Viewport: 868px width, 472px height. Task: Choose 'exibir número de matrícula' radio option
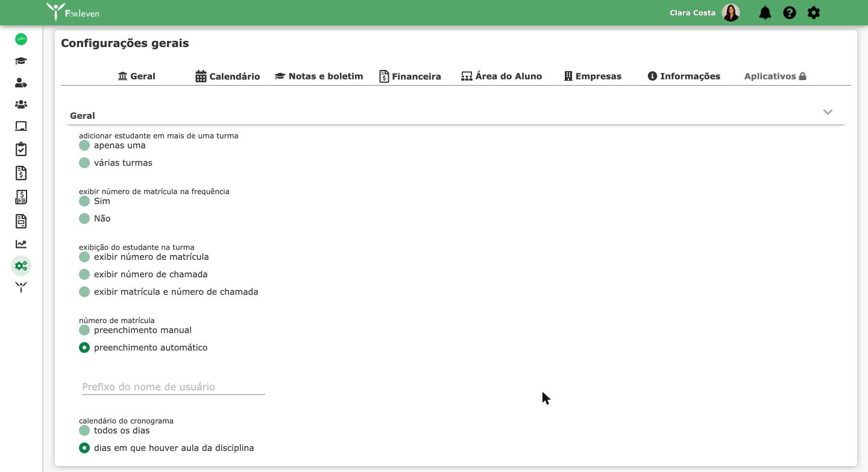coord(84,257)
